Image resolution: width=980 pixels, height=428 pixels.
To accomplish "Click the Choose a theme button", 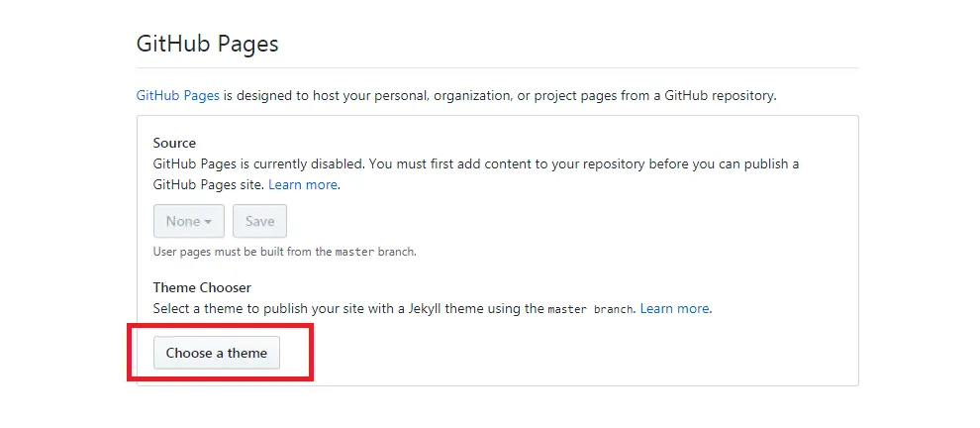I will 217,353.
